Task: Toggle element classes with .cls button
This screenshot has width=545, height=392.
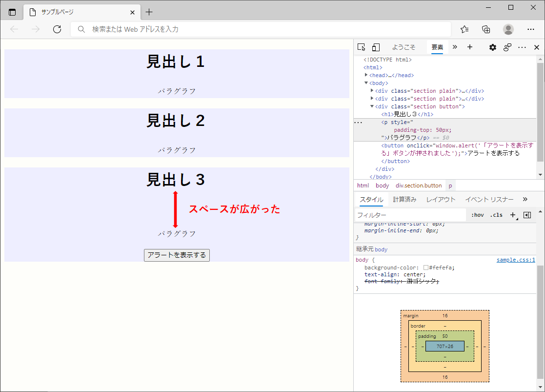Action: click(x=496, y=214)
